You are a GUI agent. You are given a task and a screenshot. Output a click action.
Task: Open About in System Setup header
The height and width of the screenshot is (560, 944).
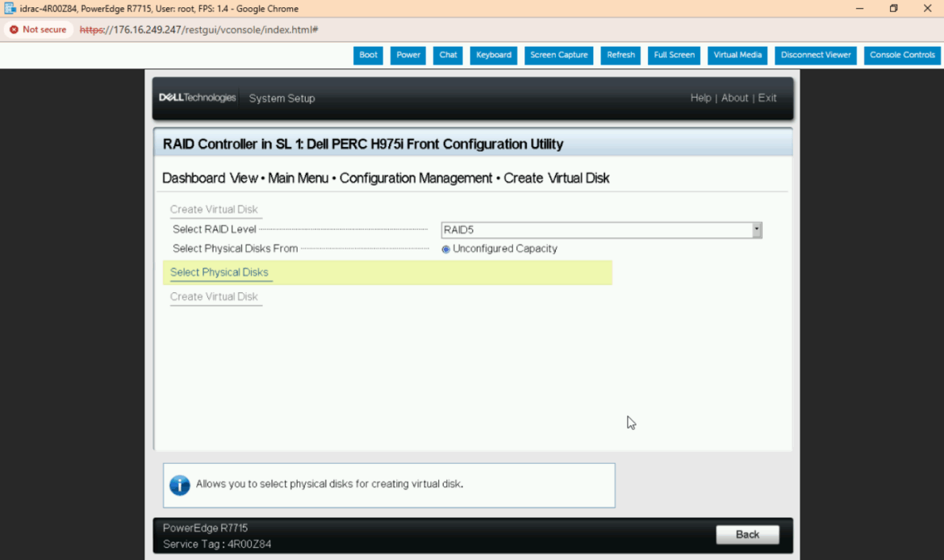pos(734,98)
